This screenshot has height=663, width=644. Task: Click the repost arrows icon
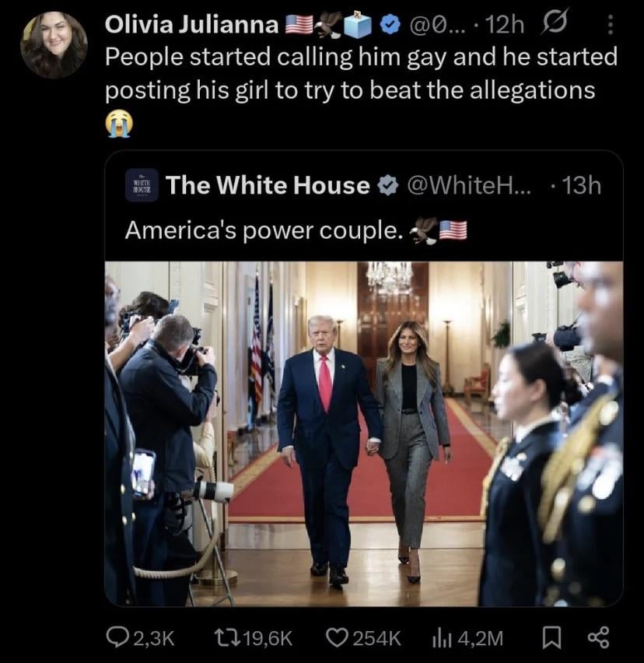(x=226, y=638)
